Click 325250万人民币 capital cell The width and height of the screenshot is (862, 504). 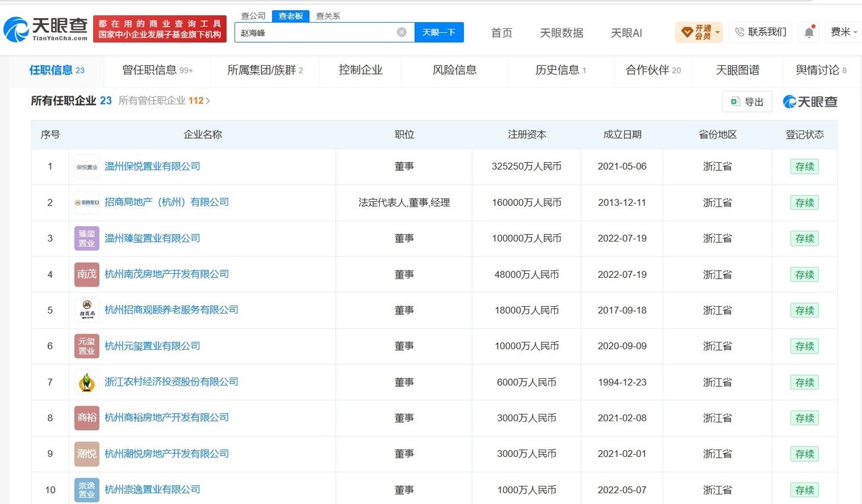tap(527, 166)
